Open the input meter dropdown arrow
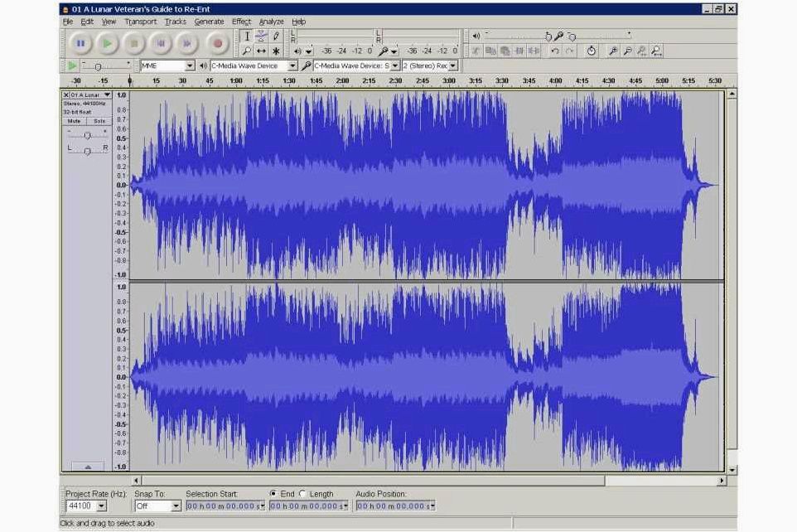This screenshot has width=797, height=532. click(394, 51)
